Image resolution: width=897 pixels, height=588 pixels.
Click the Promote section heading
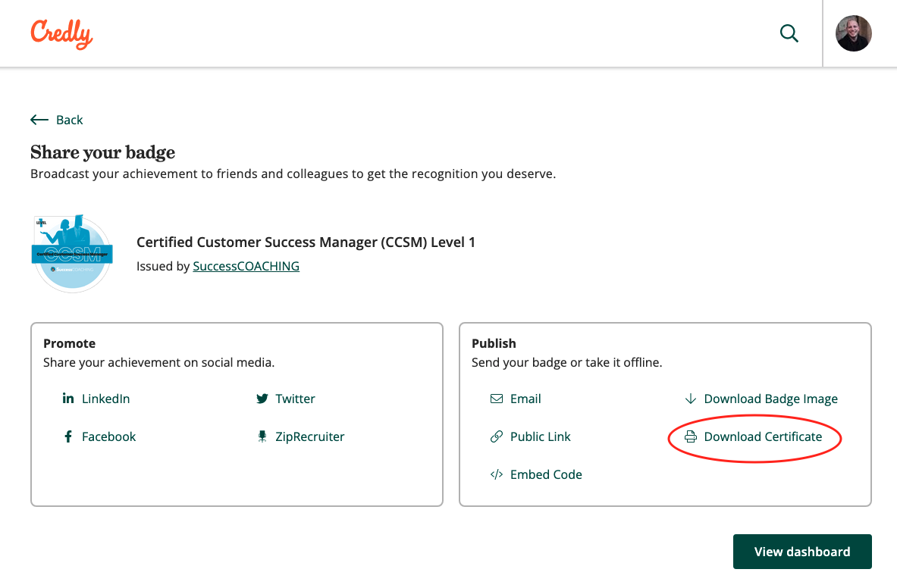coord(69,343)
